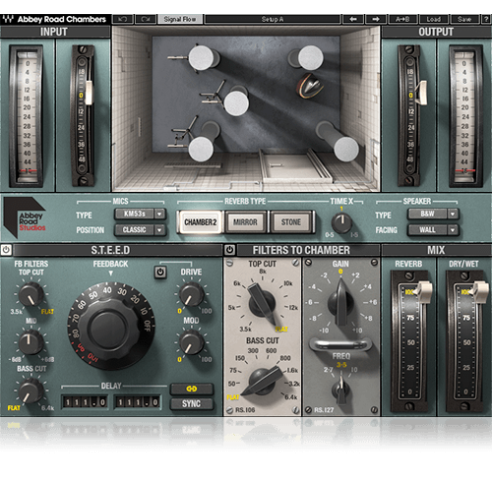Click the input level fader handle

click(89, 93)
